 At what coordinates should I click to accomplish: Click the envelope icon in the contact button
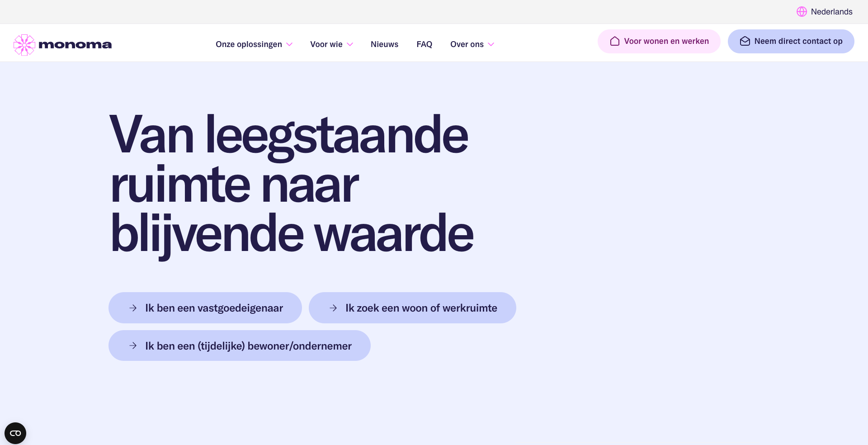pyautogui.click(x=745, y=41)
